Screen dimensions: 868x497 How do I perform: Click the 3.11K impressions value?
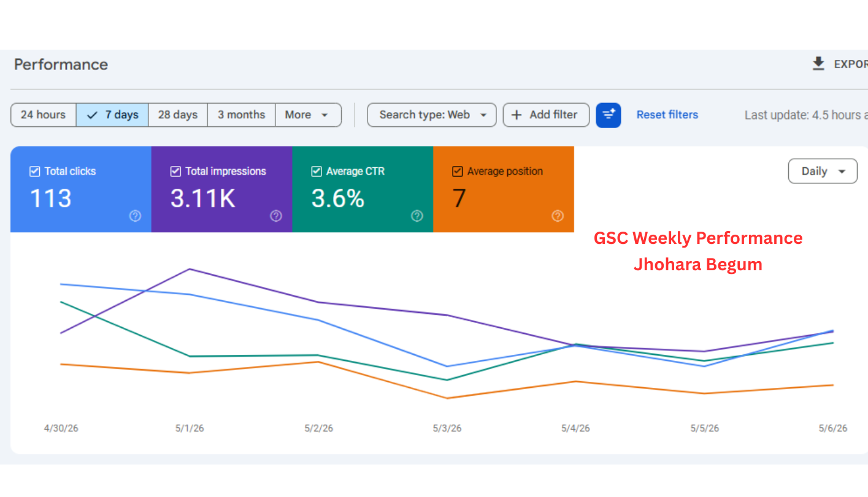[x=203, y=199]
